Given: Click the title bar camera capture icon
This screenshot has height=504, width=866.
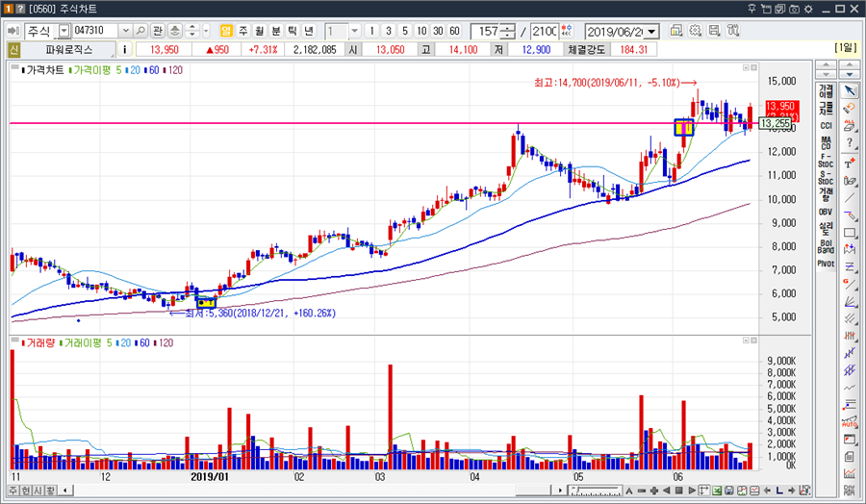Looking at the screenshot, I should [794, 9].
